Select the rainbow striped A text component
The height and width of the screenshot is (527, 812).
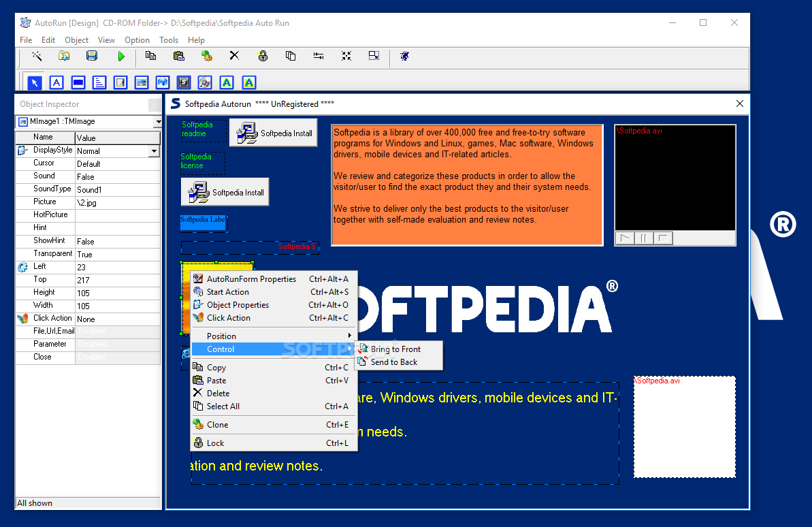(249, 82)
